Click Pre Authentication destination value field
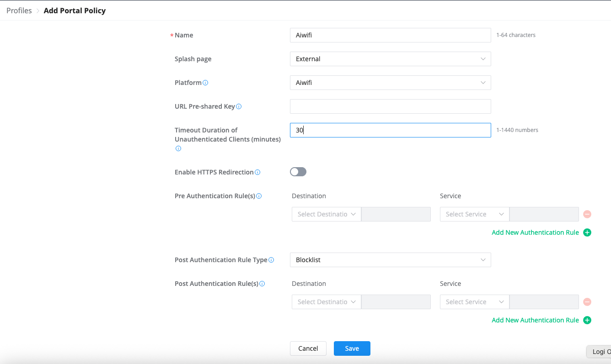This screenshot has width=611, height=364. 396,214
